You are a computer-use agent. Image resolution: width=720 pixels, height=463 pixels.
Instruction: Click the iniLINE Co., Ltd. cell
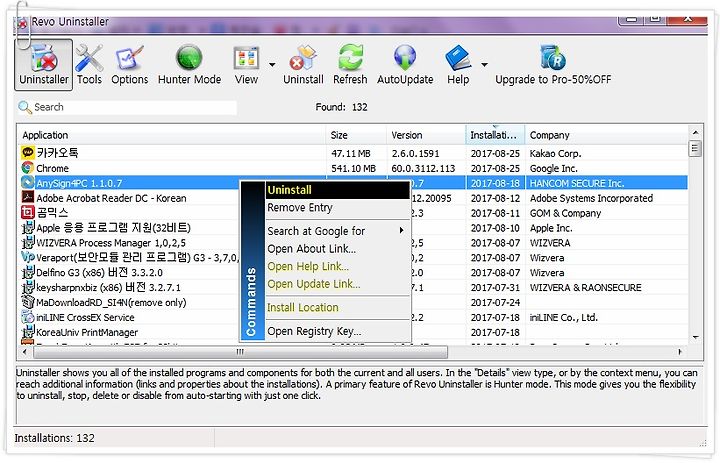pos(563,317)
